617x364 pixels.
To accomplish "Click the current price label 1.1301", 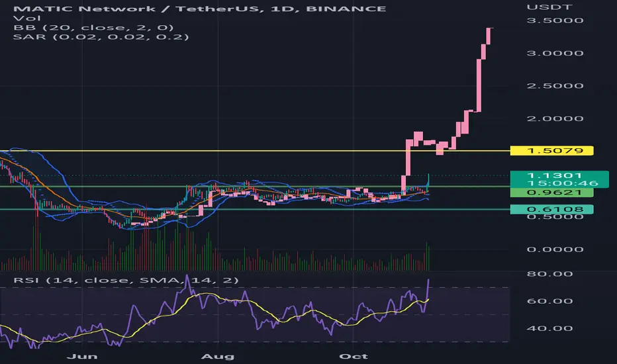I will (554, 175).
